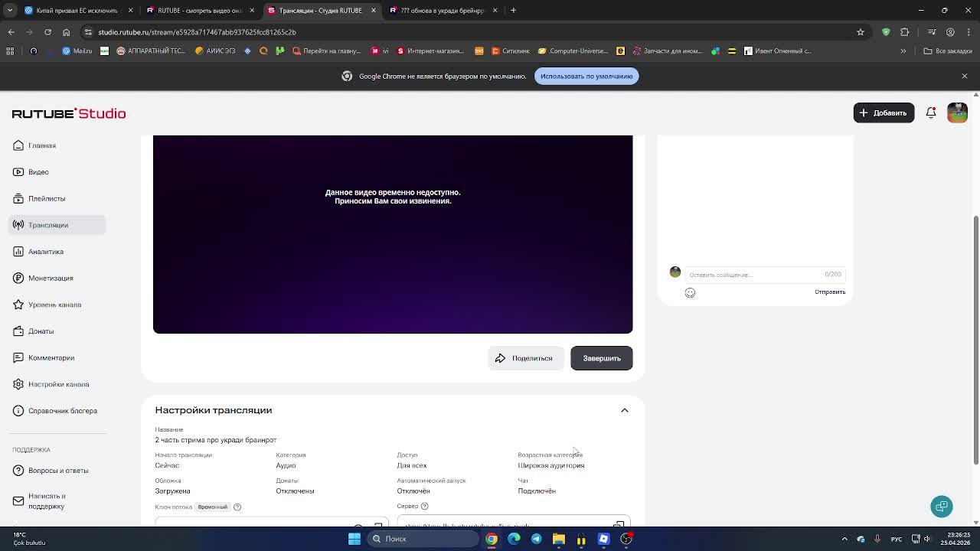Open notifications bell
Viewport: 980px width, 551px height.
point(931,112)
